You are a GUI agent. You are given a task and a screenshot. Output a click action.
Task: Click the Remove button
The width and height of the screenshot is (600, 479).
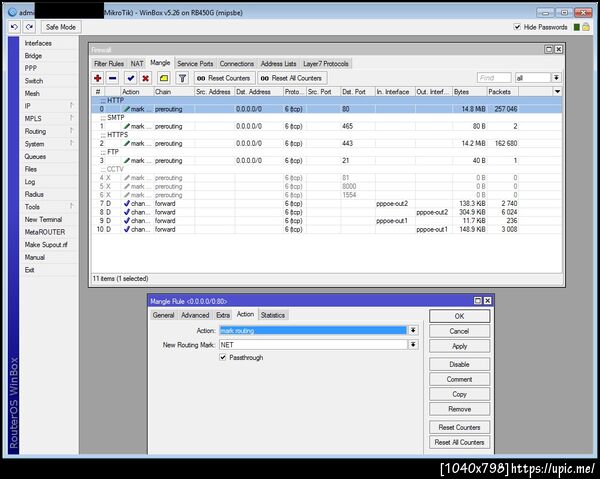point(459,409)
